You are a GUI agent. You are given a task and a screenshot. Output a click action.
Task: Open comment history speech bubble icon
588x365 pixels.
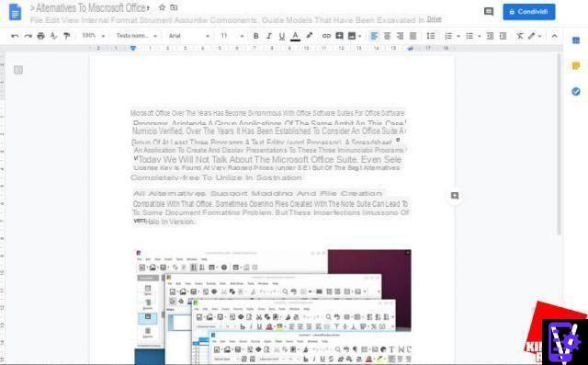pos(489,12)
